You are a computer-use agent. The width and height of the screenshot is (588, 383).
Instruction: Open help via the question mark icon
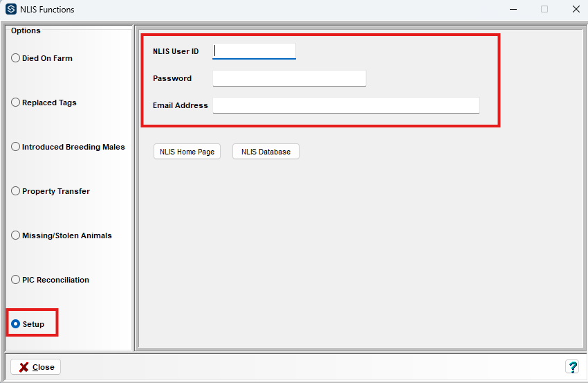pos(572,367)
